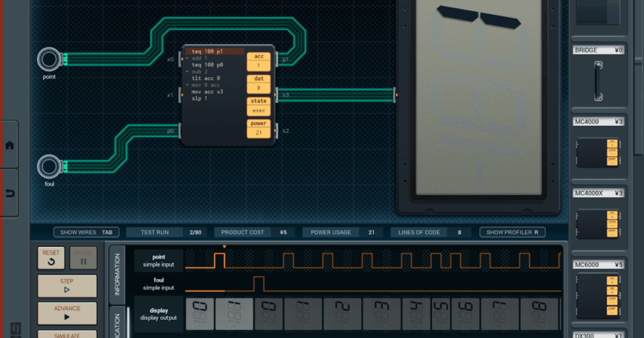Toggle SHOW WIRES button
The height and width of the screenshot is (338, 644).
86,232
